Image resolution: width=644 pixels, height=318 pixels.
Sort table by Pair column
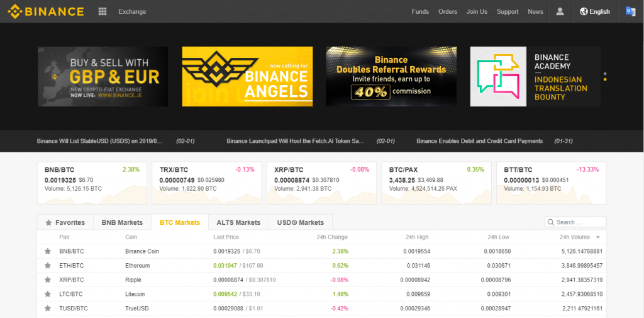65,237
